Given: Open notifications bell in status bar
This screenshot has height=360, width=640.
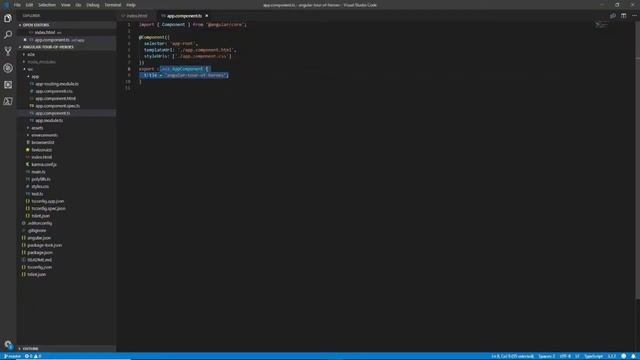Looking at the screenshot, I should click(x=633, y=356).
